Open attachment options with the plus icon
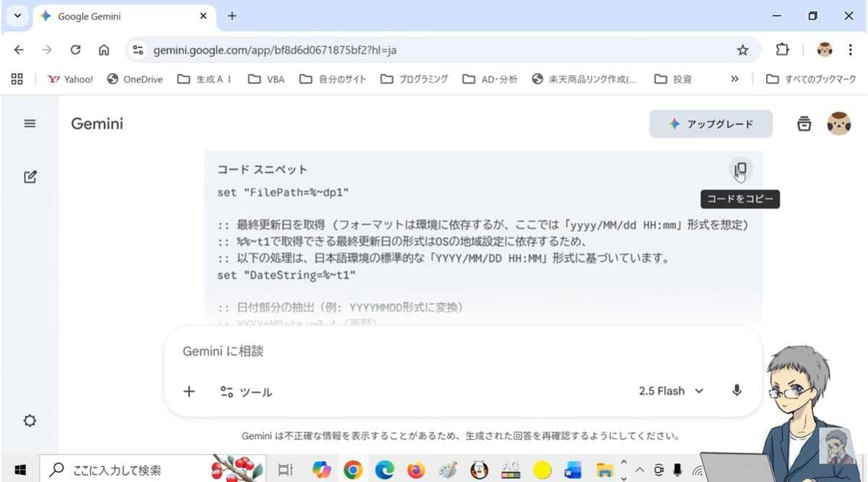This screenshot has height=482, width=868. (189, 392)
